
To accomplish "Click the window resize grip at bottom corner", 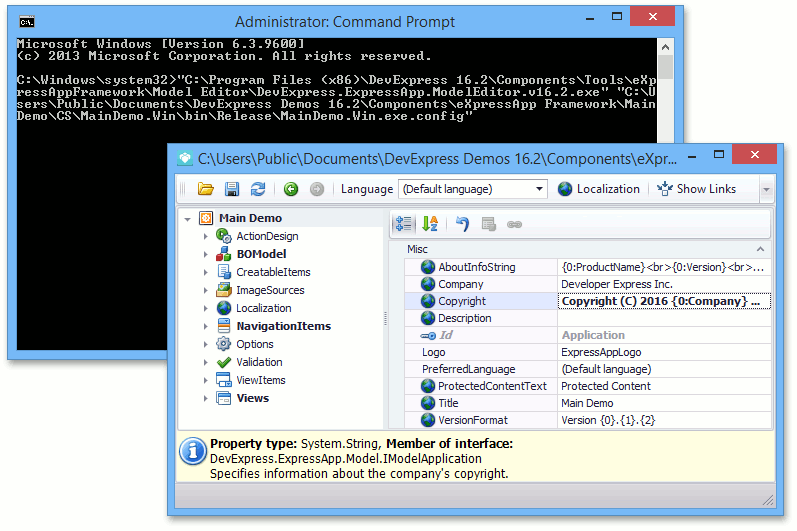I will (768, 500).
